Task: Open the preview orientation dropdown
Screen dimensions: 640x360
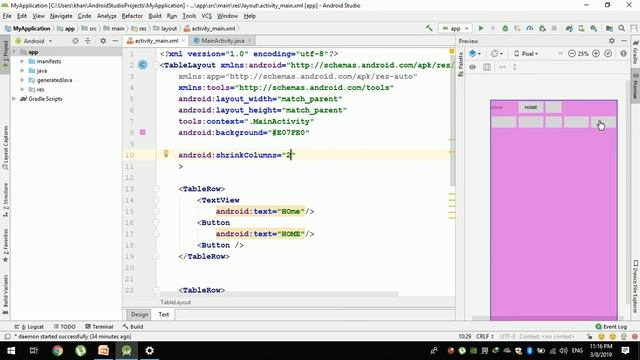Action: [497, 53]
